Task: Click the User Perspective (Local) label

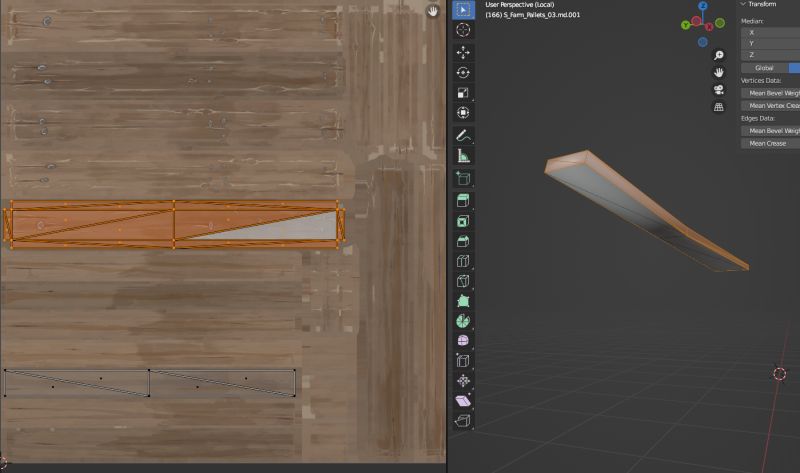Action: tap(519, 5)
